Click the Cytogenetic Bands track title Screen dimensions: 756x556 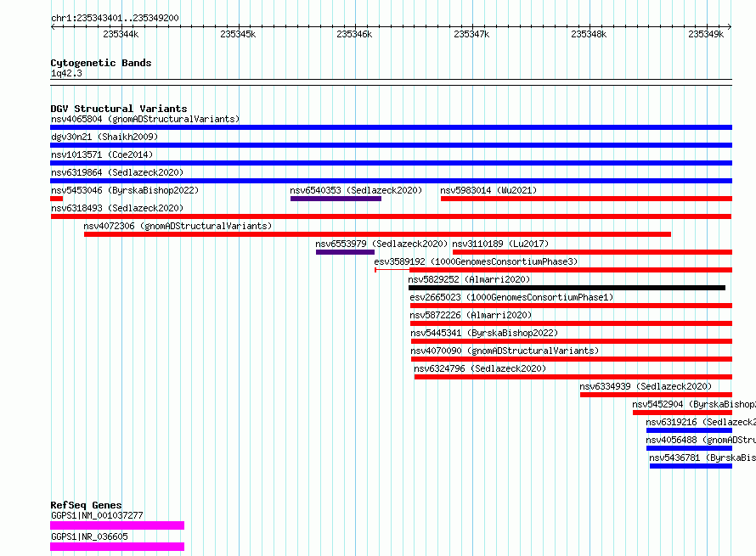coord(101,63)
